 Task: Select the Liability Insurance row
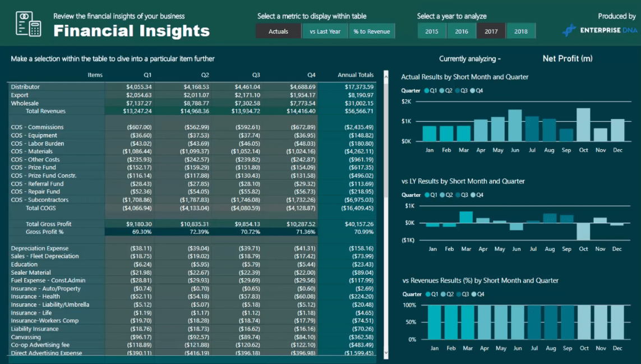[x=191, y=329]
